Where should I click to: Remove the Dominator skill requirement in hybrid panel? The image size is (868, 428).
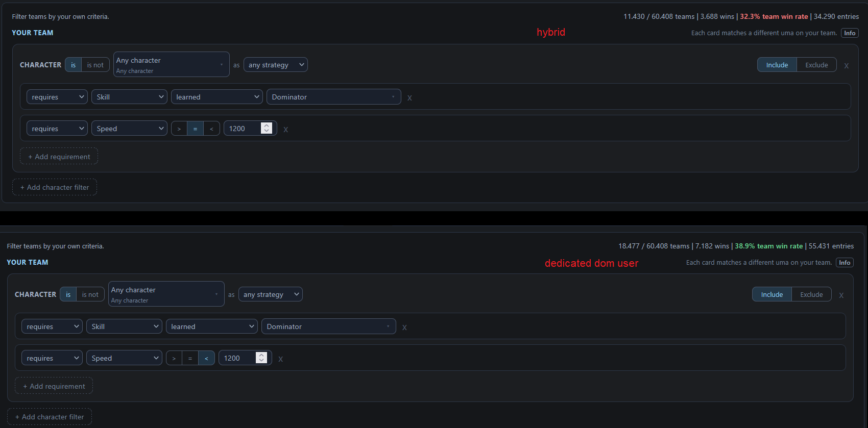pyautogui.click(x=409, y=97)
